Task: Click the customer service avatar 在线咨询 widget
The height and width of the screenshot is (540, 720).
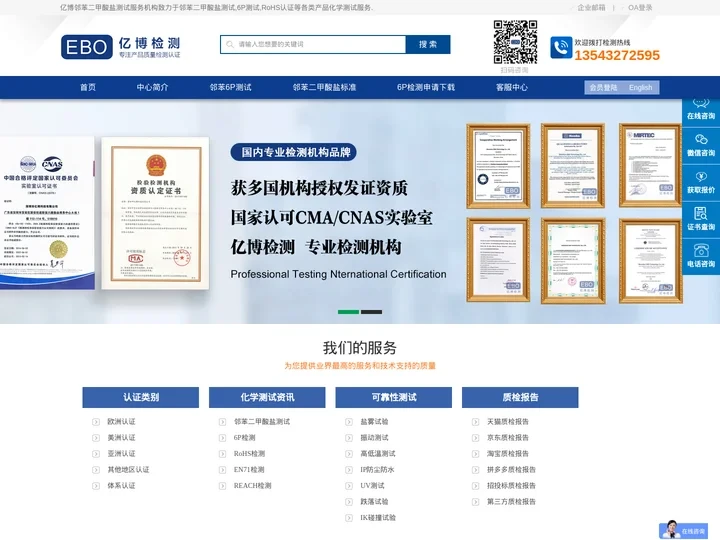Action: tap(683, 530)
